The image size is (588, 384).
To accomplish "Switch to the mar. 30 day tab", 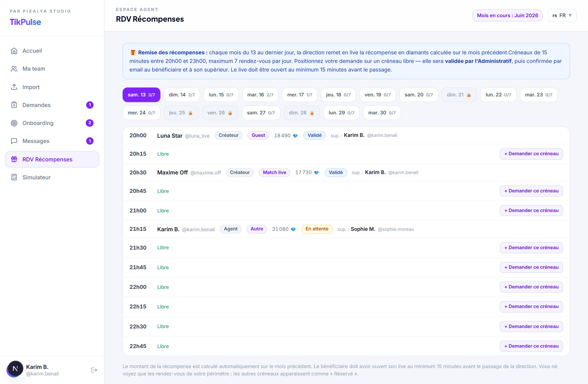I will coord(382,113).
